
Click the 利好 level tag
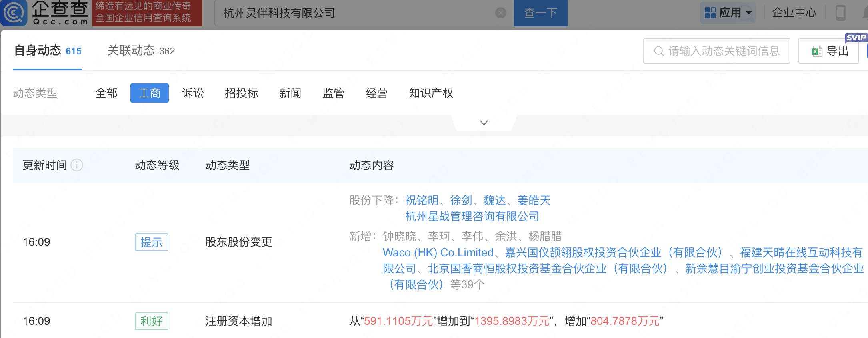151,321
